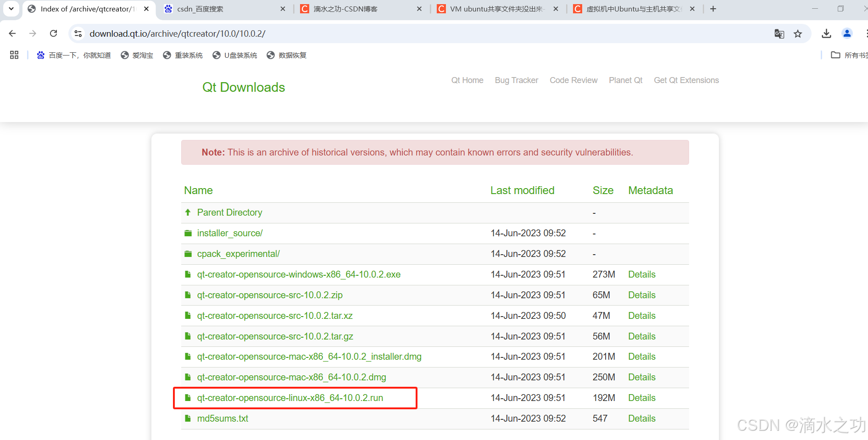This screenshot has width=868, height=440.
Task: Close the 滴水之功-CSDN博客 tab
Action: 419,9
